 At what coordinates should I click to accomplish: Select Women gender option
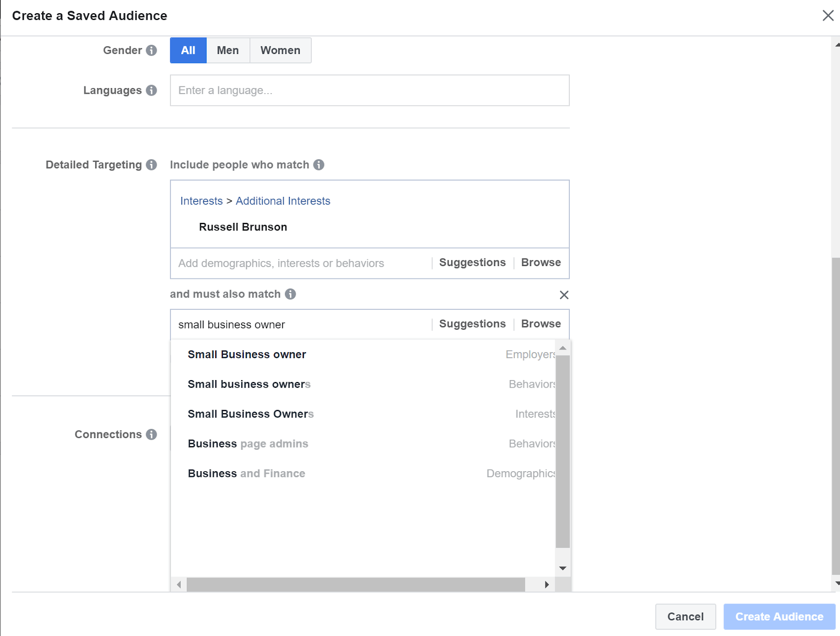coord(280,50)
